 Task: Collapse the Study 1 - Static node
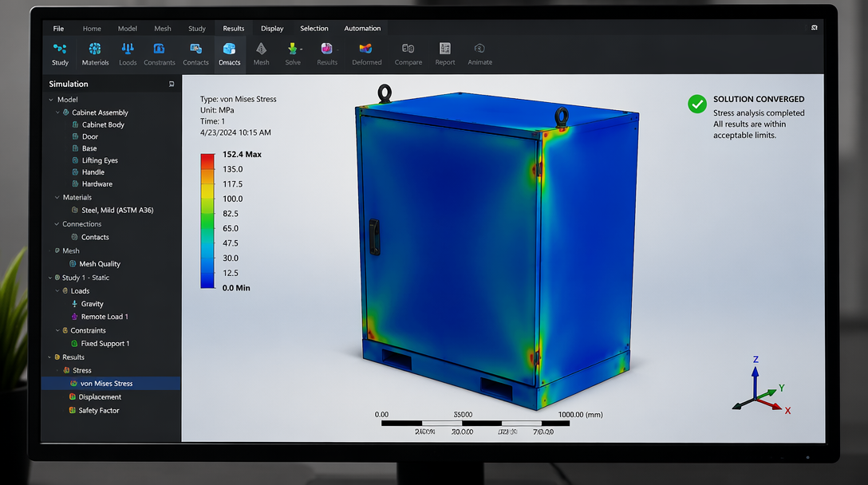point(49,278)
